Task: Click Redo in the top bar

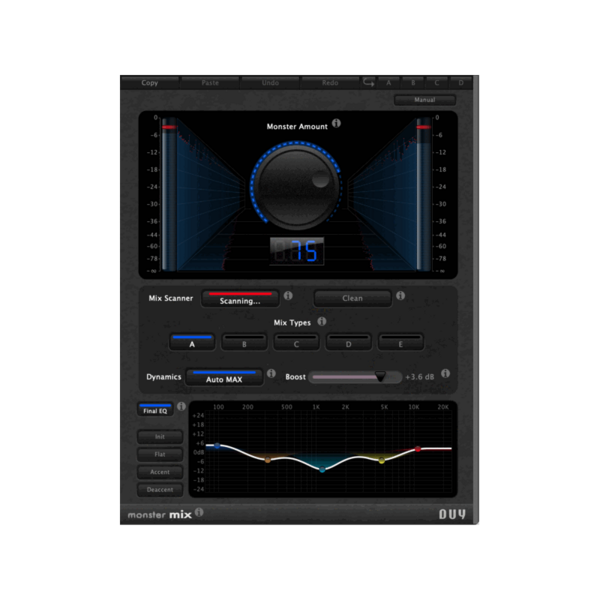Action: (330, 83)
